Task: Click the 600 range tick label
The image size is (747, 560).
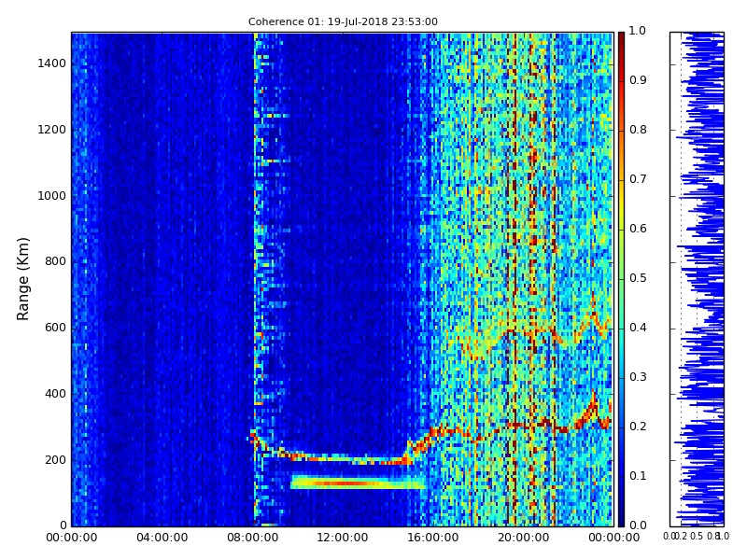Action: pyautogui.click(x=55, y=328)
